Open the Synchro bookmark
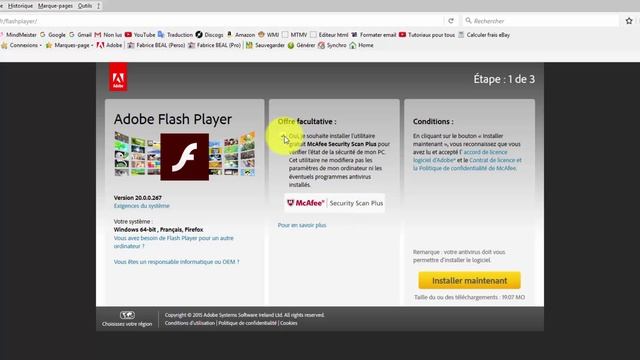 coord(332,45)
